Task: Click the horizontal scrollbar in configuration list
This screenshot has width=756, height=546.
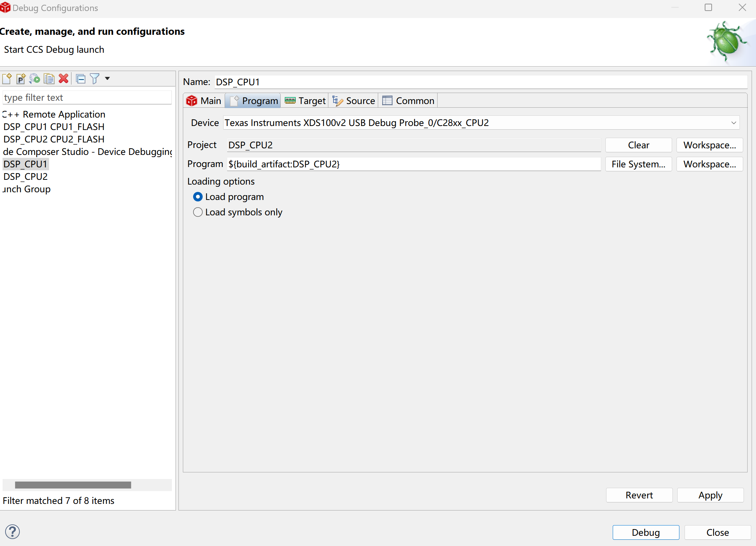Action: (73, 485)
